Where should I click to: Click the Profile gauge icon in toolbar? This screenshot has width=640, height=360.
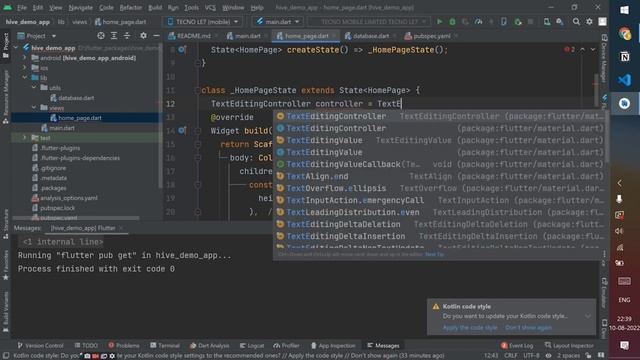pos(478,22)
